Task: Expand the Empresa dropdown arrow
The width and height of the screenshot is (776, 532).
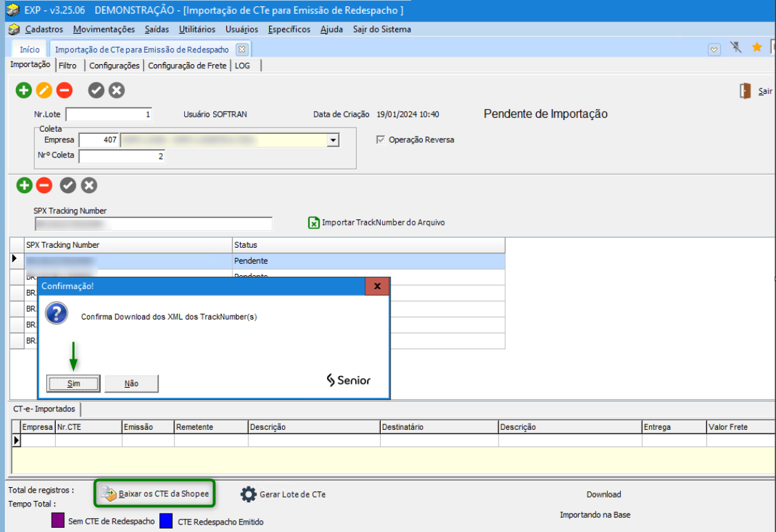Action: click(333, 141)
